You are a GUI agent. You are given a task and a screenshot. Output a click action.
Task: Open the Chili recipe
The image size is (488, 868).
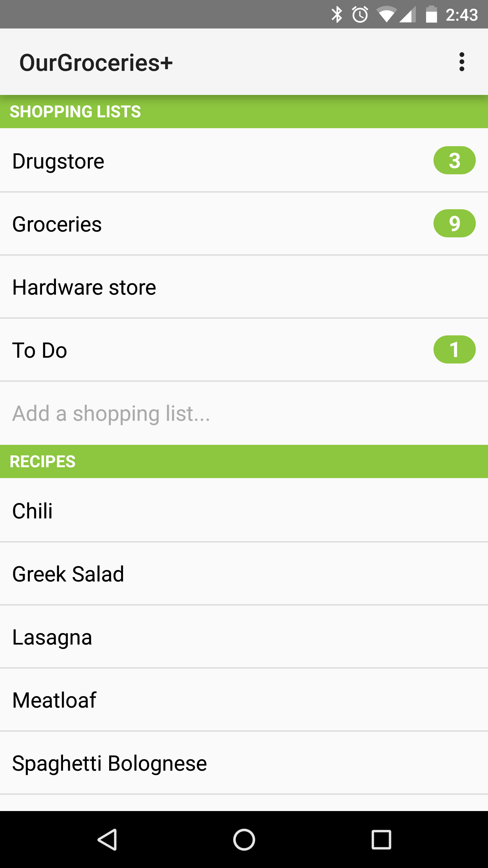click(244, 510)
